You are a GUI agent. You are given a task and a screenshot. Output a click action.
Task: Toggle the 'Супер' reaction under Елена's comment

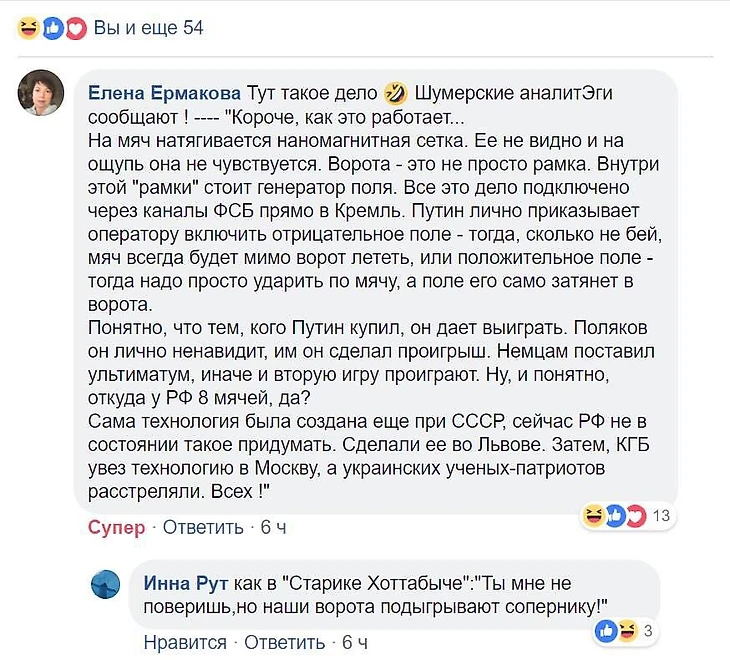[116, 527]
